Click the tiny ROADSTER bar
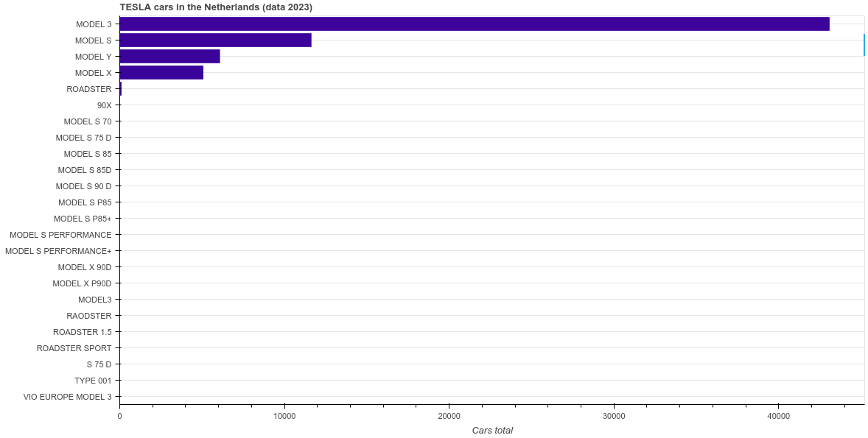 [x=121, y=88]
